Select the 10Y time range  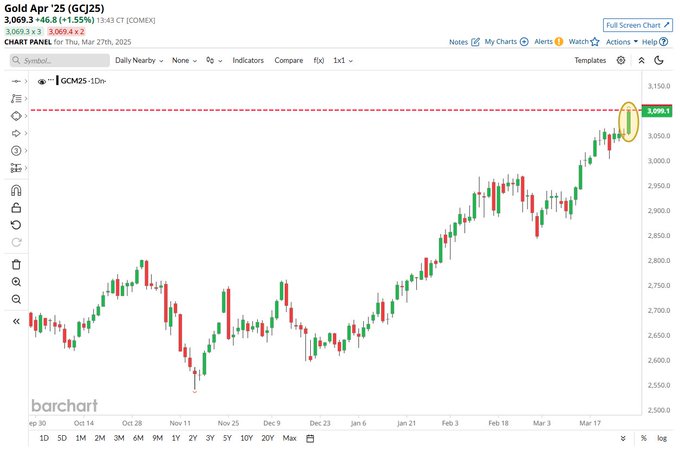click(x=246, y=438)
